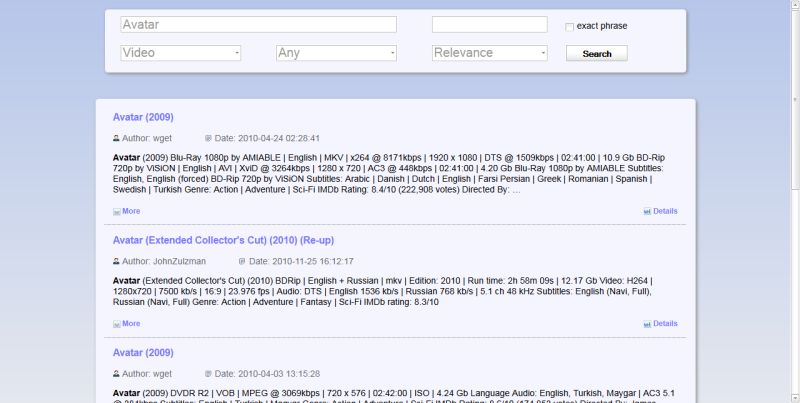
Task: Open Details for the AMIABLE Blu-Ray result
Action: tap(665, 211)
